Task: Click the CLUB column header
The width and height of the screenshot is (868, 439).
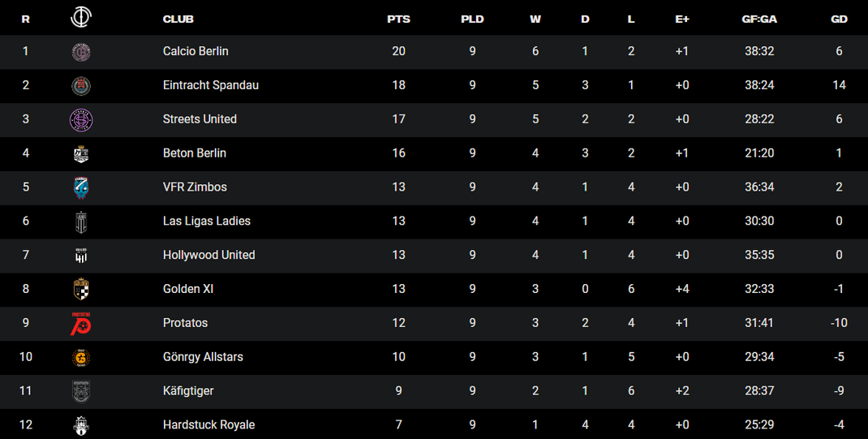Action: tap(178, 19)
